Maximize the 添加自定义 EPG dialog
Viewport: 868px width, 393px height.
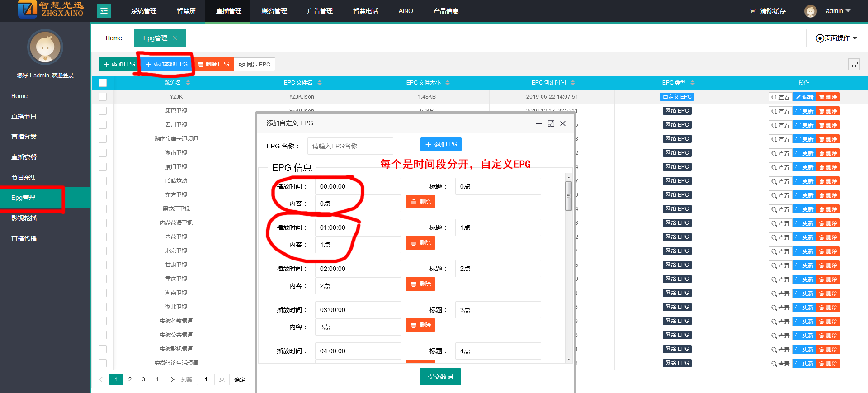(x=551, y=123)
